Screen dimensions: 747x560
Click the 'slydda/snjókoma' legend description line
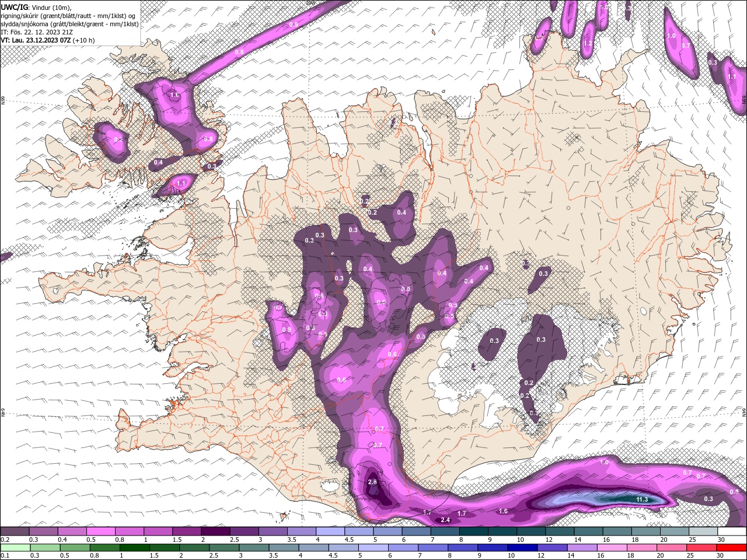pyautogui.click(x=69, y=24)
